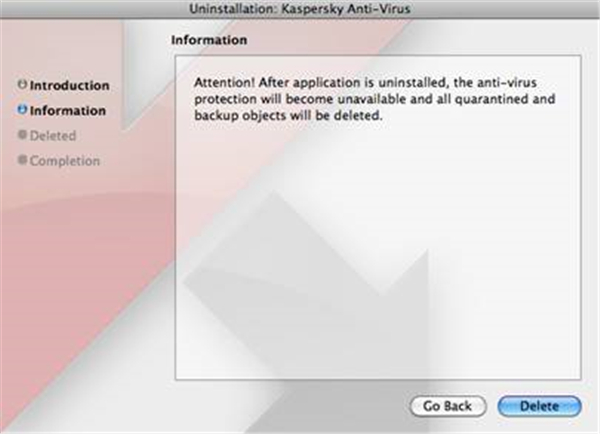Select the Introduction step label

tap(70, 86)
